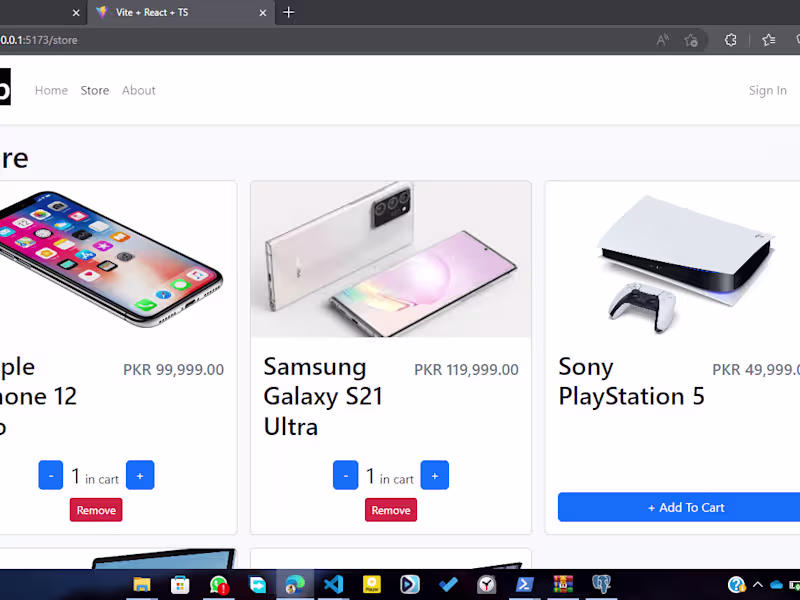
Task: Remove Samsung Galaxy S21 Ultra from cart
Action: point(391,510)
